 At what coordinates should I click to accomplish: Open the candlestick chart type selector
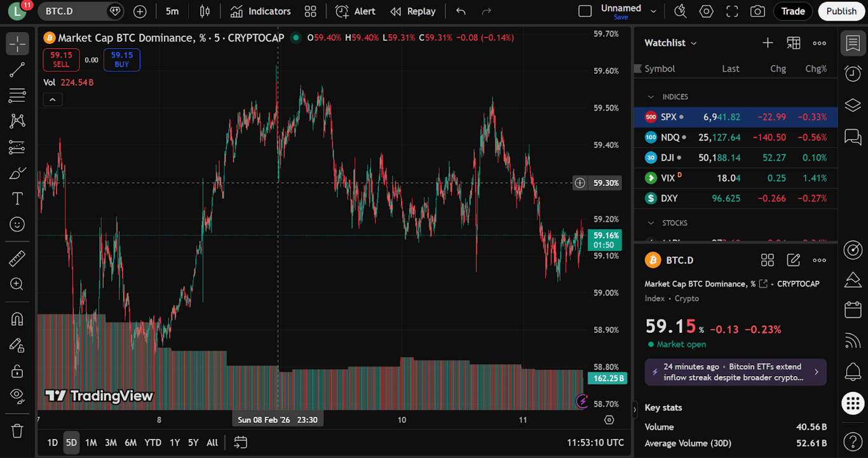(x=205, y=11)
